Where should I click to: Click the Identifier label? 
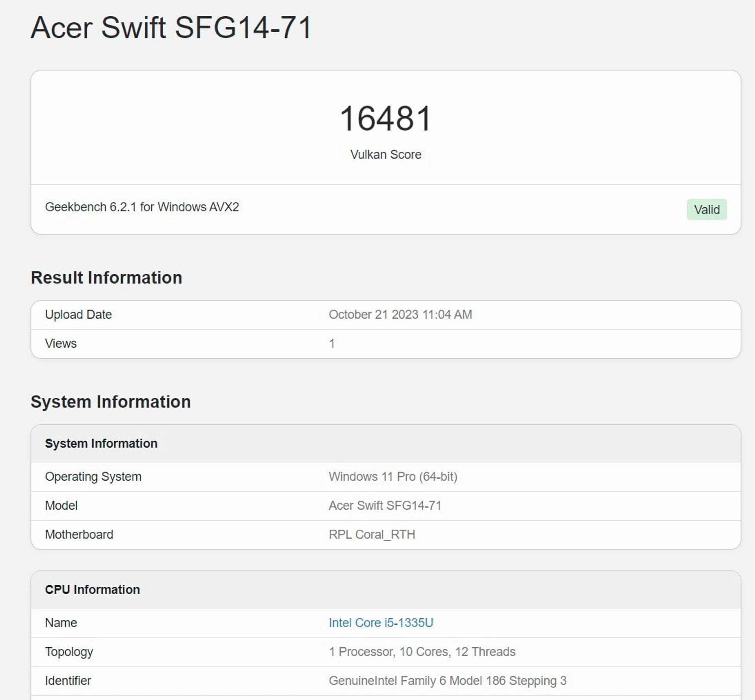click(68, 681)
